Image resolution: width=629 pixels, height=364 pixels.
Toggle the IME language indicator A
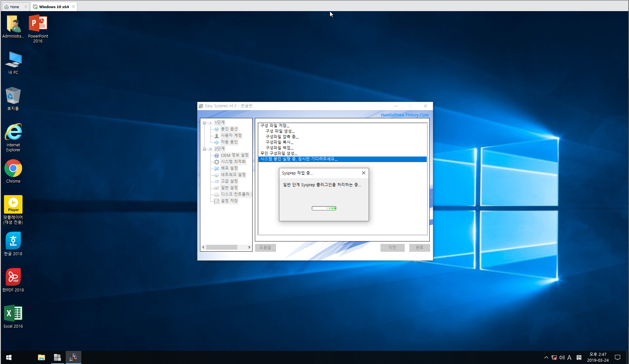pos(569,357)
